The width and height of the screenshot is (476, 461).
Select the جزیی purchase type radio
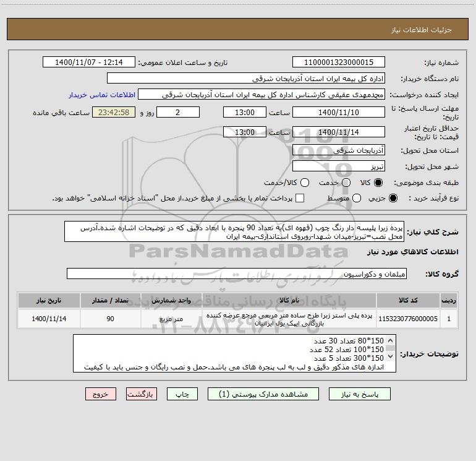click(x=393, y=198)
